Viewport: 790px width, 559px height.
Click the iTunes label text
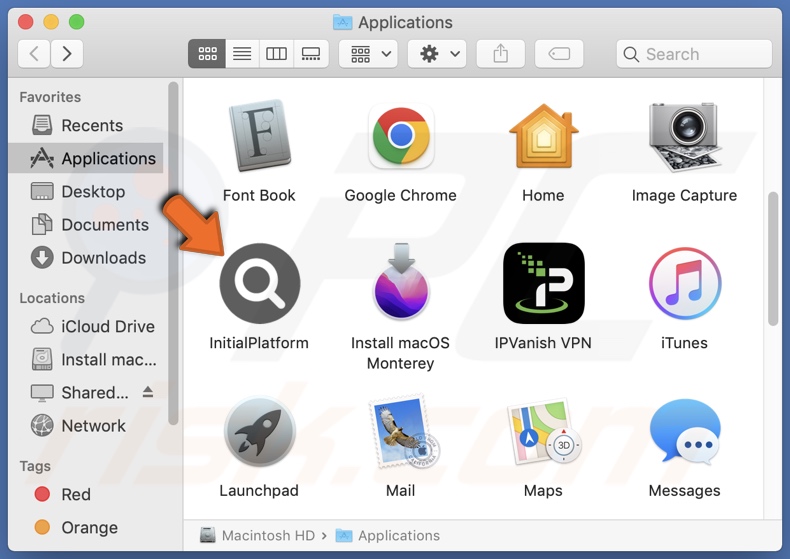pyautogui.click(x=684, y=343)
